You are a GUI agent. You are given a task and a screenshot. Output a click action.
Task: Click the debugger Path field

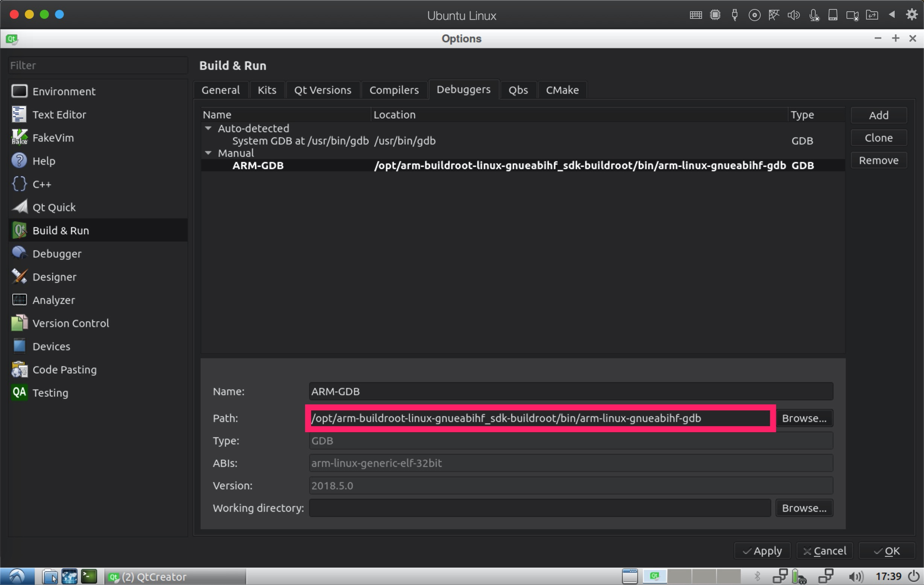point(540,418)
